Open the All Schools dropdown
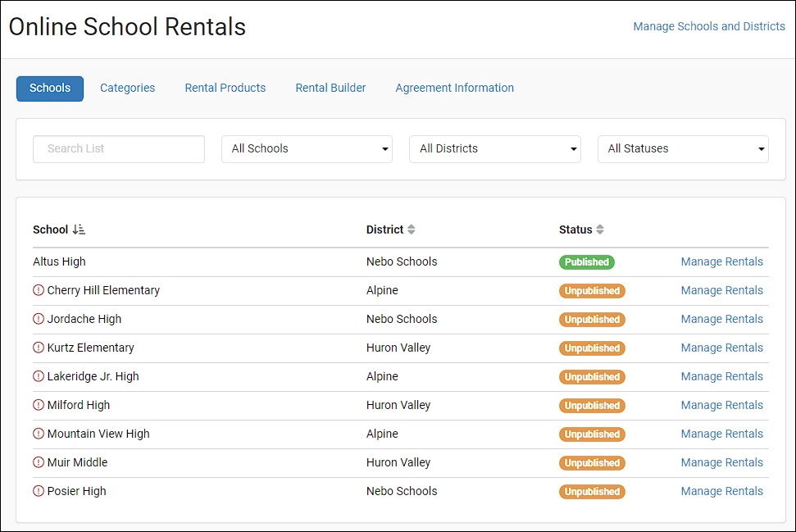This screenshot has width=796, height=532. pyautogui.click(x=307, y=148)
